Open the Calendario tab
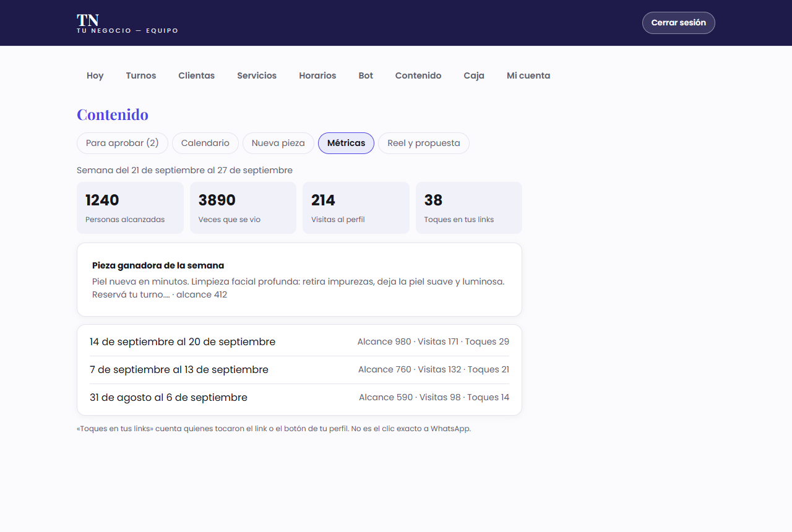792x532 pixels. click(x=205, y=143)
